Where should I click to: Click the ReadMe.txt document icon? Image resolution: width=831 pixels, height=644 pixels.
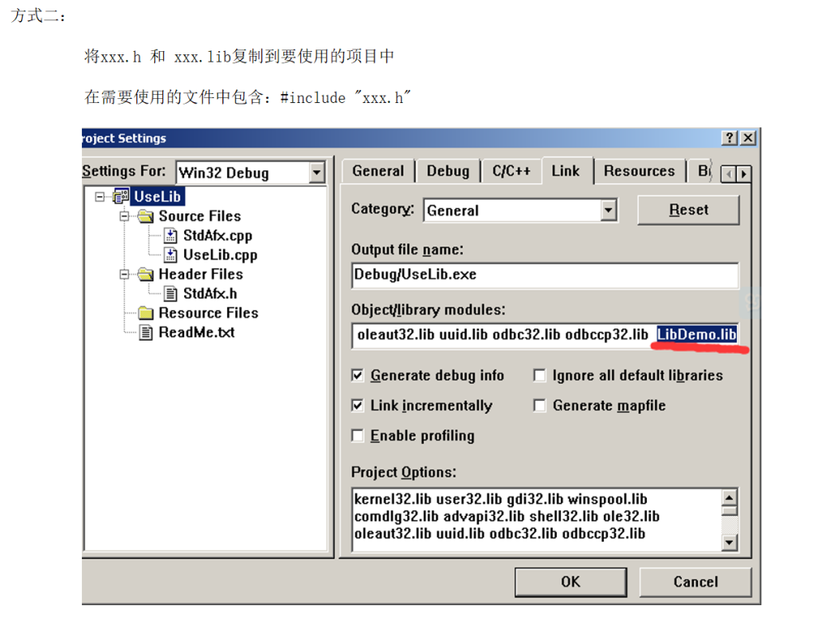(146, 333)
